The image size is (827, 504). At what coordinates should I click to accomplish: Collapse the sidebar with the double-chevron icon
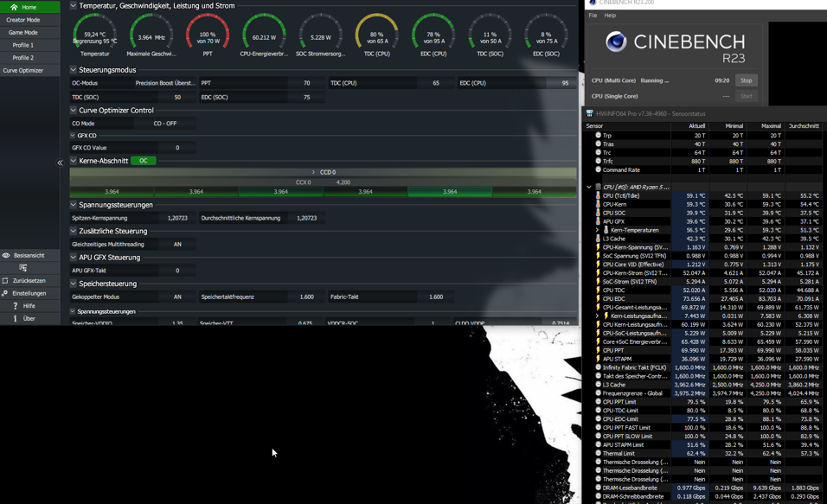point(61,163)
